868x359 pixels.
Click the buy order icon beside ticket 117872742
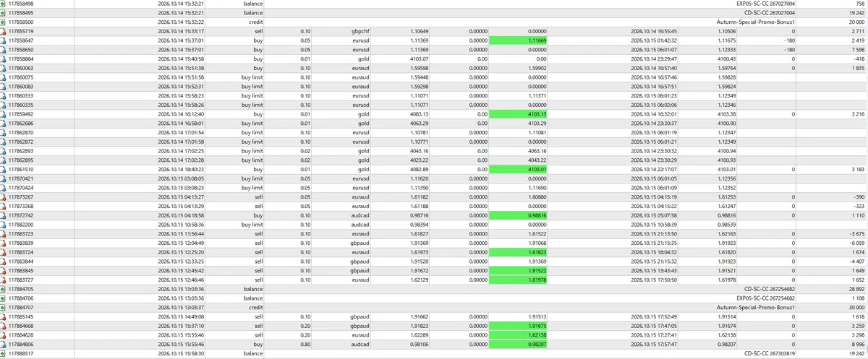pos(4,216)
